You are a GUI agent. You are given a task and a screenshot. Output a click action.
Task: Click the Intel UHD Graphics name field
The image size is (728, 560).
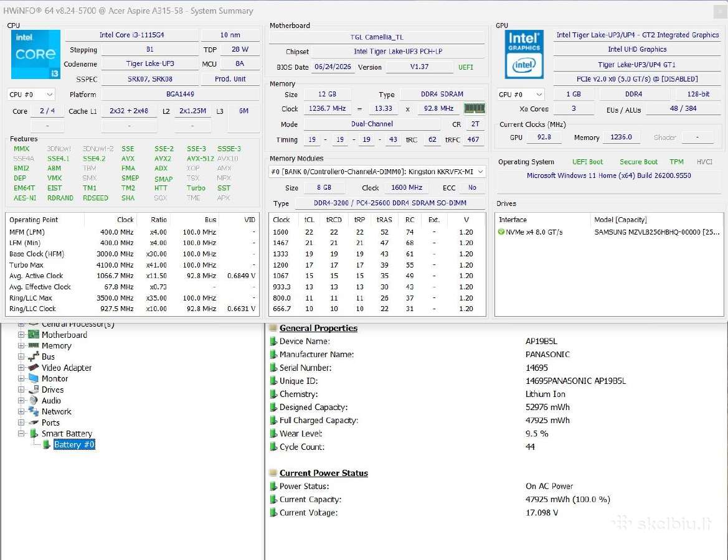coord(637,49)
